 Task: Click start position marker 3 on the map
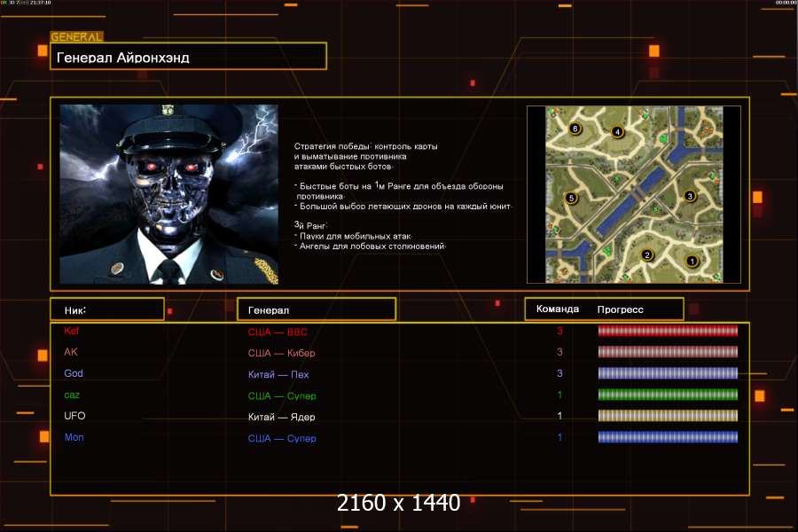(690, 196)
